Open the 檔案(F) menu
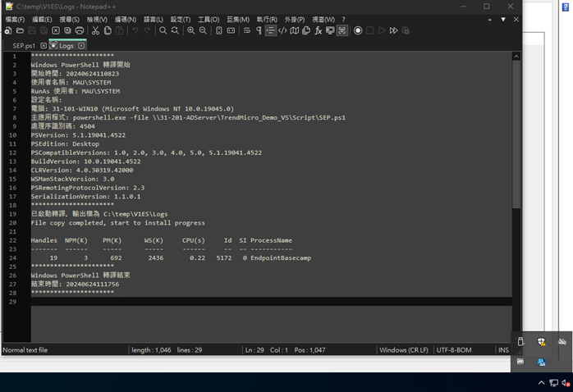Image resolution: width=573 pixels, height=392 pixels. [15, 19]
